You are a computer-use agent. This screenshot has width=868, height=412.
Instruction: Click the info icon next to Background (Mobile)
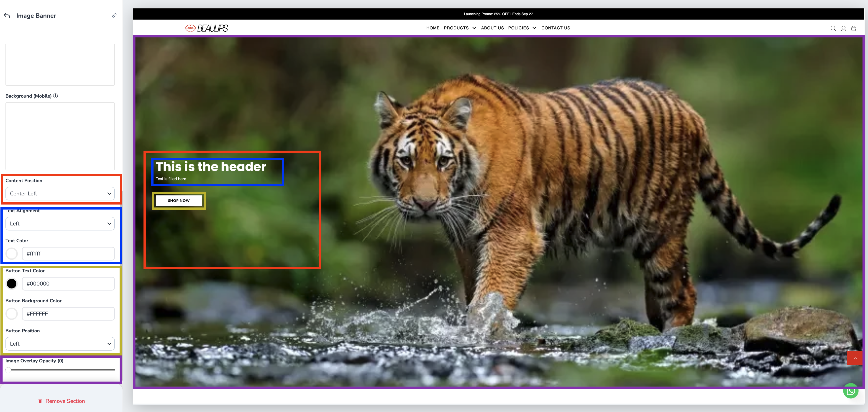[x=56, y=96]
